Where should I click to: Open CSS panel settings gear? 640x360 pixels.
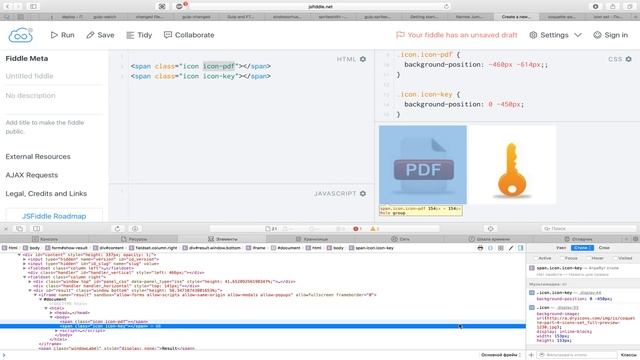pyautogui.click(x=629, y=59)
